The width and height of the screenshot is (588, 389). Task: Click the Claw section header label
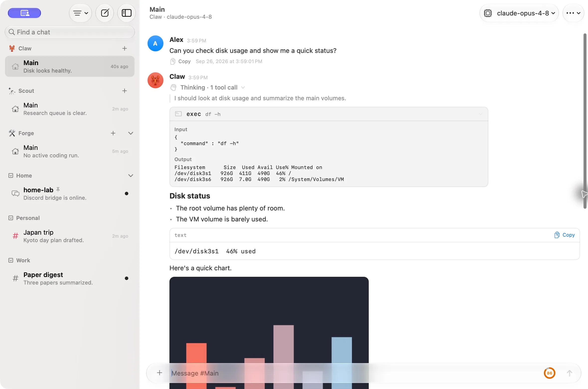[x=25, y=48]
